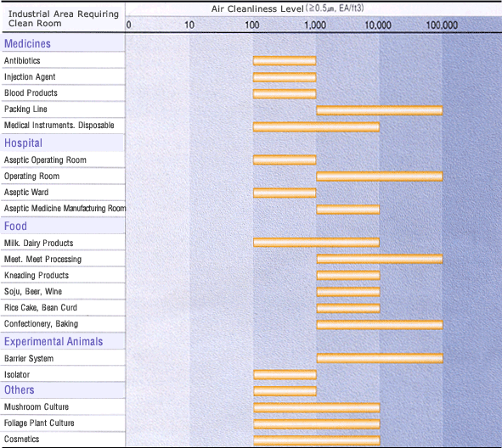502x448 pixels.
Task: Click the Operating Room orange bar
Action: pyautogui.click(x=380, y=176)
